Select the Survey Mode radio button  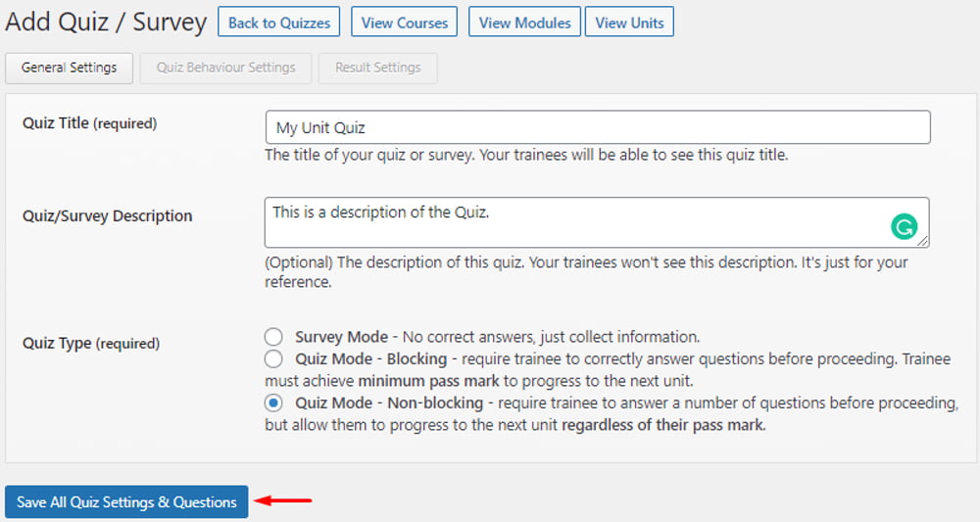click(x=273, y=337)
